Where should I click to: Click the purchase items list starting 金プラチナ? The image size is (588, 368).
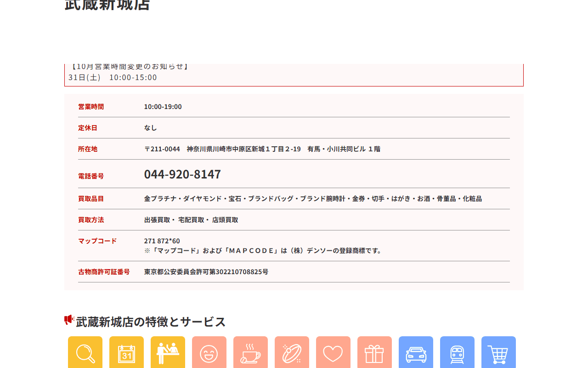point(313,199)
